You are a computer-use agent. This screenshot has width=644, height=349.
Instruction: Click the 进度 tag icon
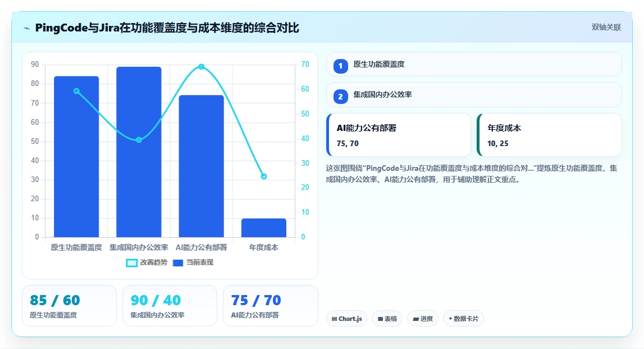415,319
